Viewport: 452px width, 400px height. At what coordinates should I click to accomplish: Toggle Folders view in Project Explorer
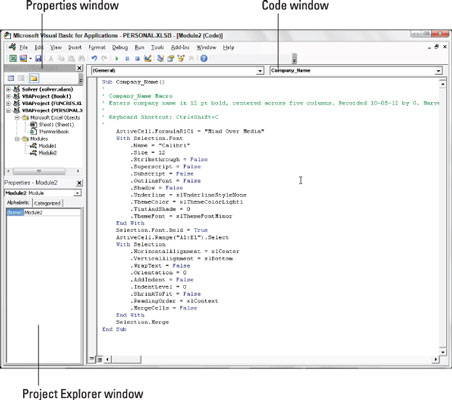tap(34, 78)
